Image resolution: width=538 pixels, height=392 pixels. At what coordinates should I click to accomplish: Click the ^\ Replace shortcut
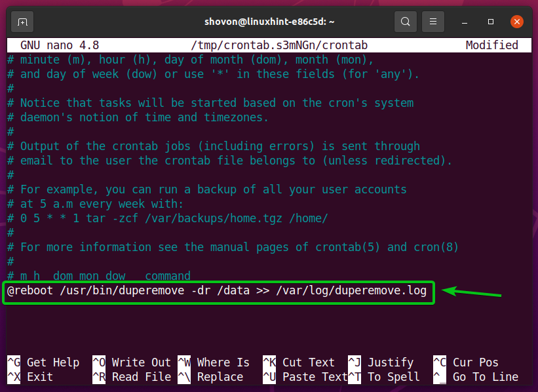[x=210, y=377]
